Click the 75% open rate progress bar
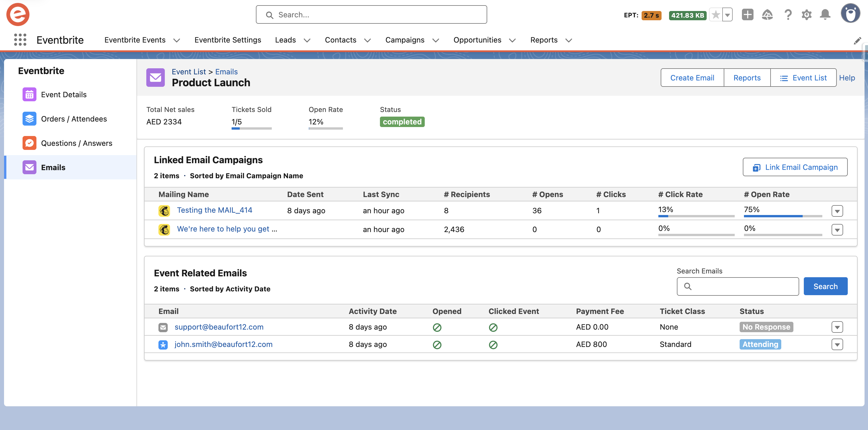 pos(783,216)
